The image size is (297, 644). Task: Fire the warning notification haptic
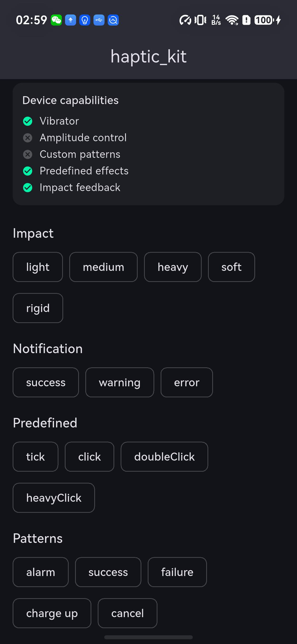(x=120, y=382)
